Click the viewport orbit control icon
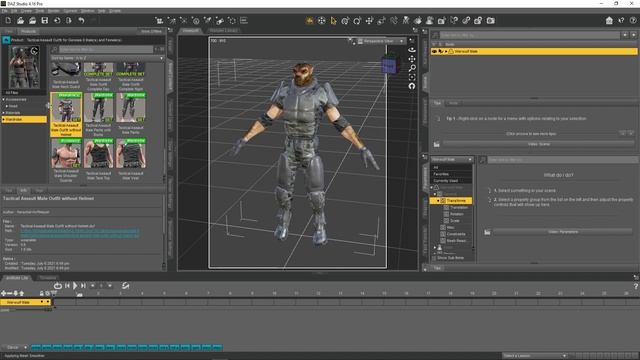Viewport: 640px width, 360px height. [412, 50]
